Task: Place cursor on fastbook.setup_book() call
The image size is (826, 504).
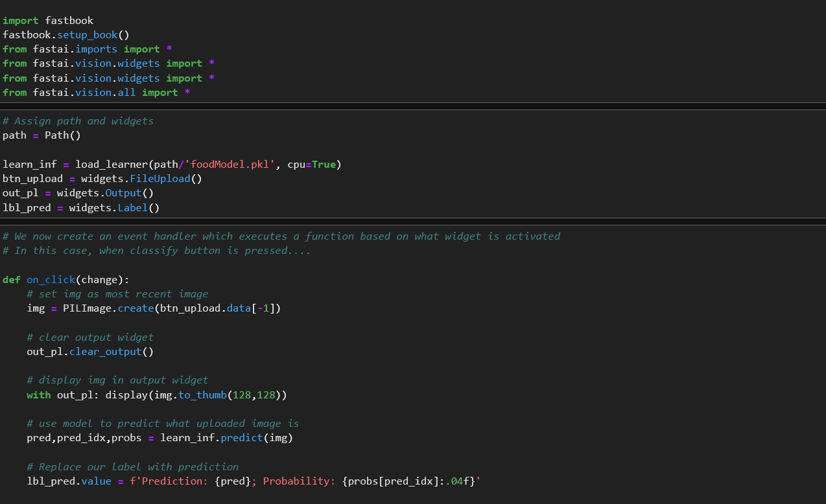Action: coord(66,35)
